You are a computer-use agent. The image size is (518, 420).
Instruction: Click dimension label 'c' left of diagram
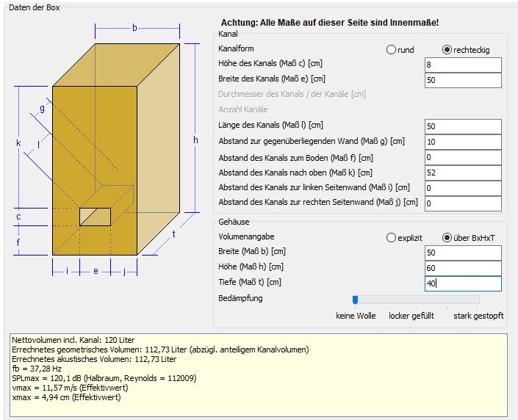(18, 217)
